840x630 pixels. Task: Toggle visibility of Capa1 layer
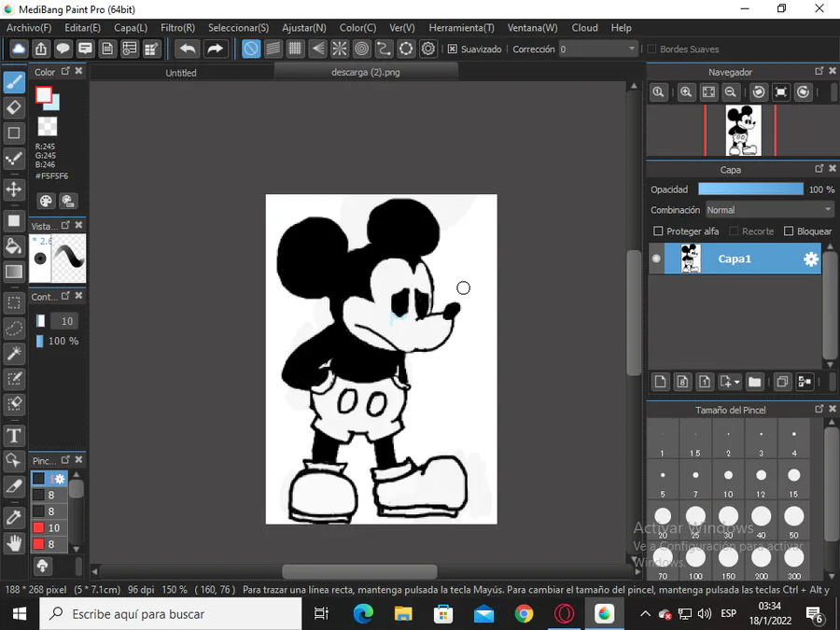tap(656, 259)
